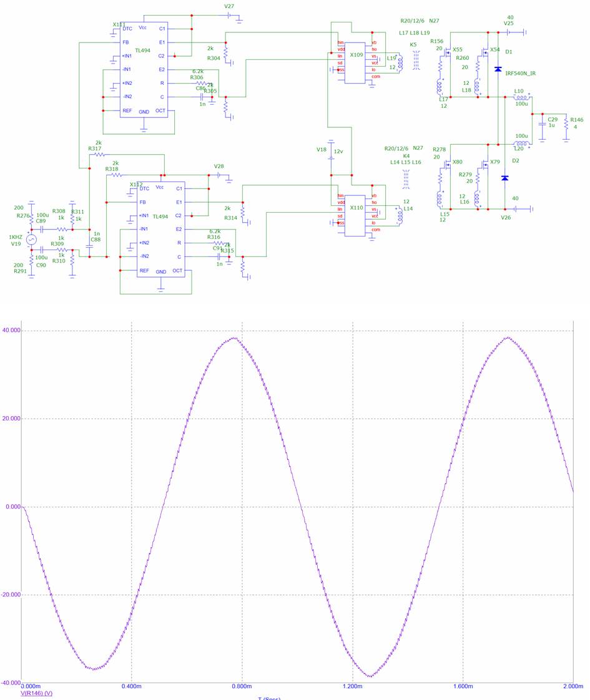Select the X109 driver IC block
This screenshot has height=700, width=590.
[x=355, y=63]
